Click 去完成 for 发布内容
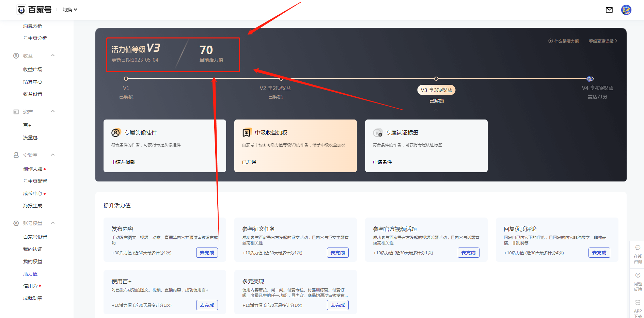644x318 pixels. 207,253
